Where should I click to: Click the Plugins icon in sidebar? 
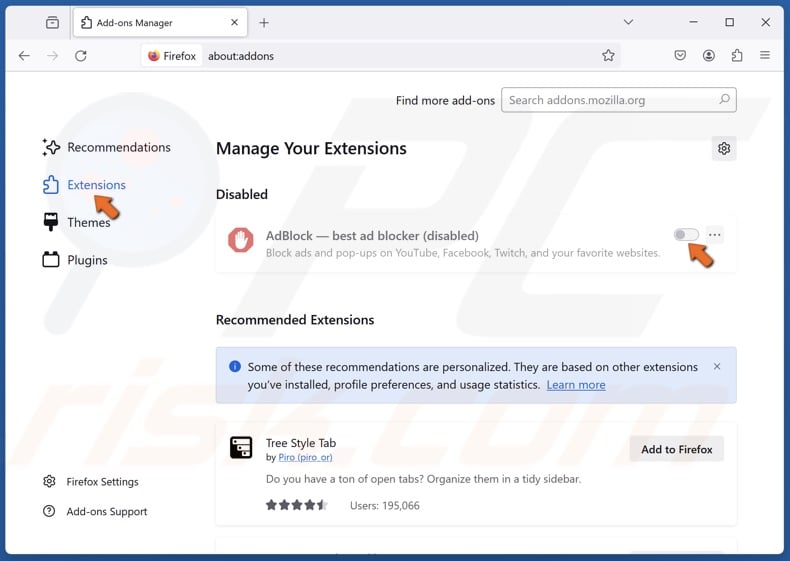(x=51, y=260)
